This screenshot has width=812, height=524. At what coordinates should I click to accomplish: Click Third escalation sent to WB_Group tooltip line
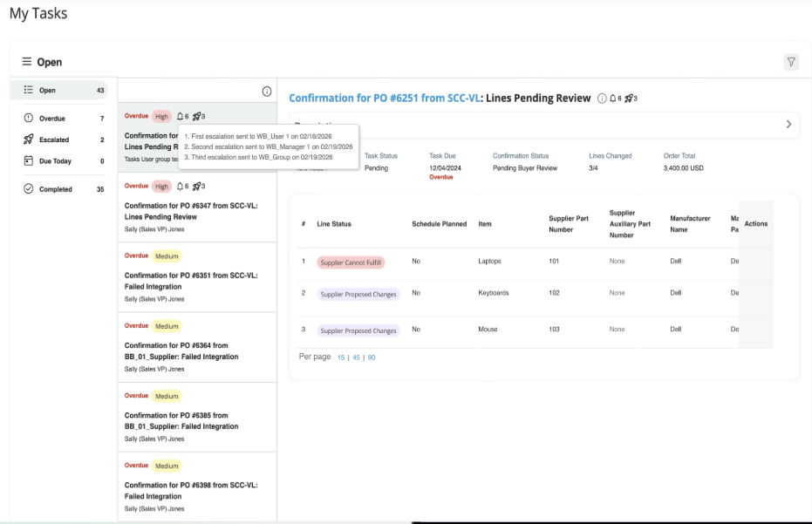point(258,157)
